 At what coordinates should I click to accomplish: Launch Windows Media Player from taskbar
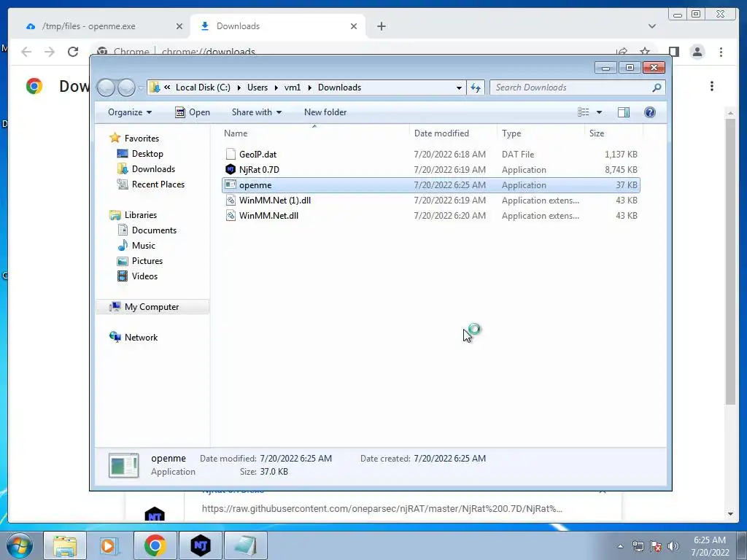click(109, 545)
